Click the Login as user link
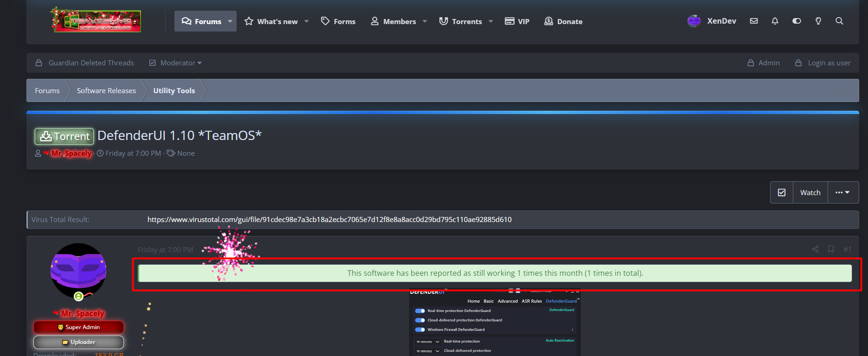This screenshot has height=356, width=868. click(x=823, y=63)
